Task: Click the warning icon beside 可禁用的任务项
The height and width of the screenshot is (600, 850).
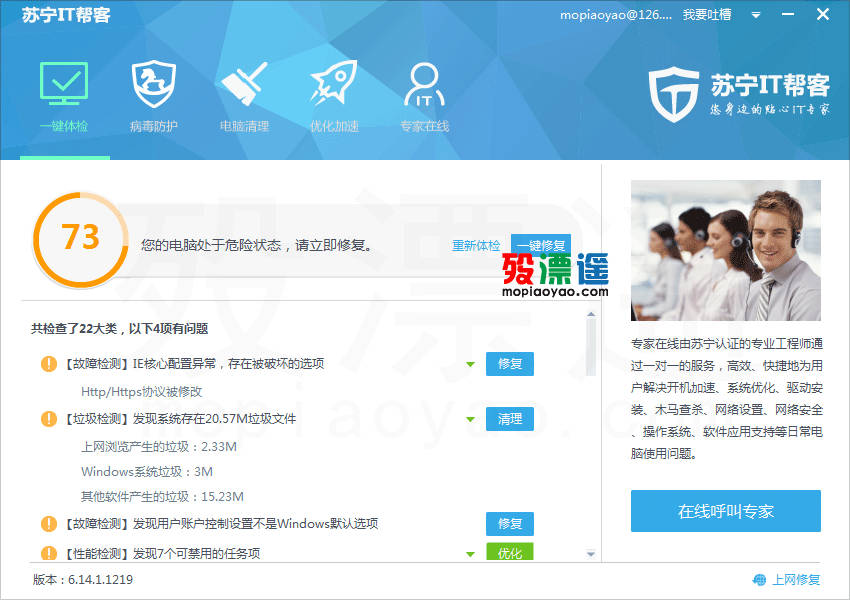Action: pyautogui.click(x=49, y=553)
